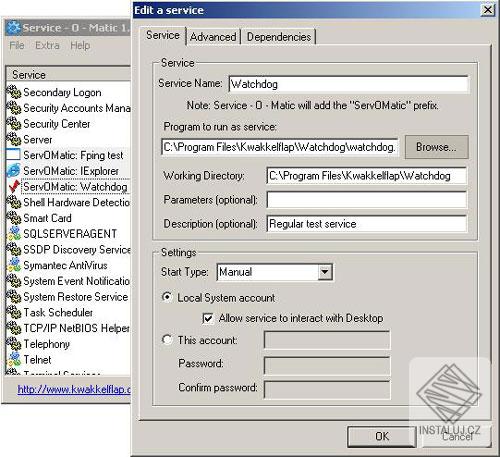Viewport: 500px width, 457px height.
Task: Select the Local System account radio button
Action: [x=167, y=297]
